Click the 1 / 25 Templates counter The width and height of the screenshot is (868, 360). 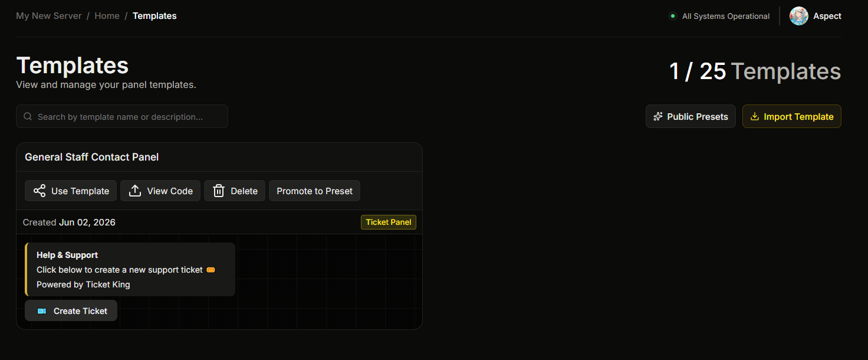pyautogui.click(x=755, y=71)
